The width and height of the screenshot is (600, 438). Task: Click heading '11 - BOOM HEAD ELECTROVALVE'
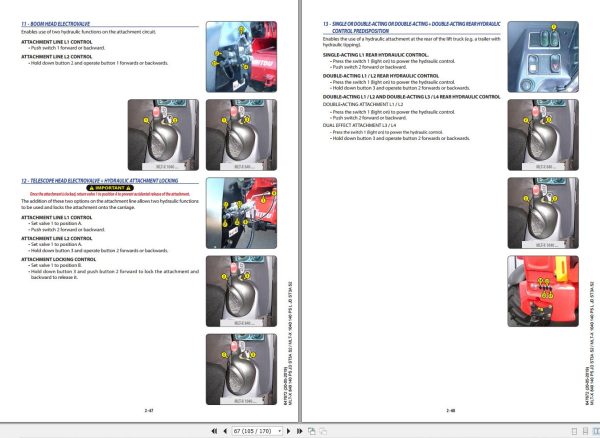point(55,24)
